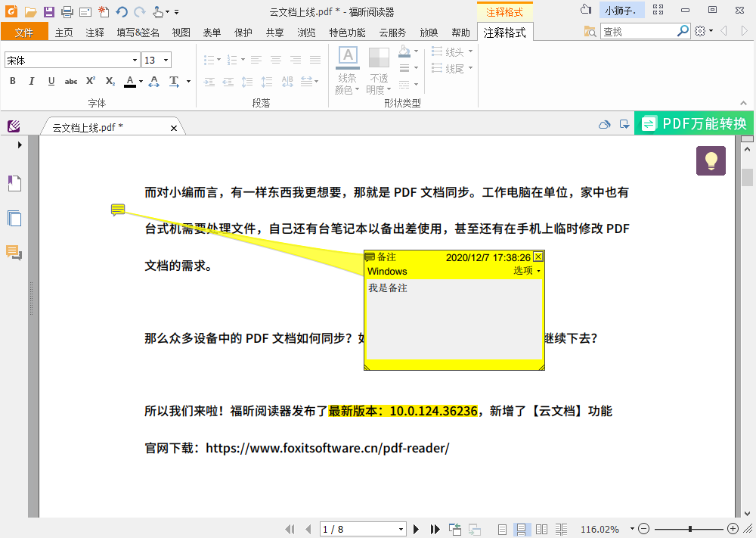Open character spacing tool
This screenshot has height=538, width=756.
153,81
